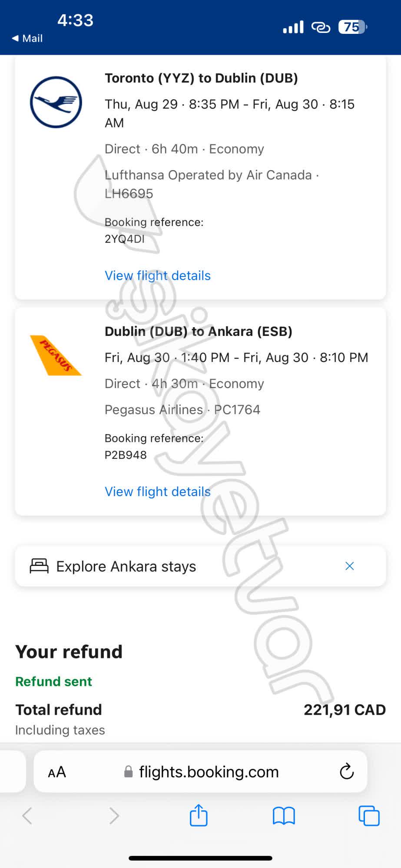The height and width of the screenshot is (868, 401).
Task: Go forward to the next page
Action: tap(114, 816)
